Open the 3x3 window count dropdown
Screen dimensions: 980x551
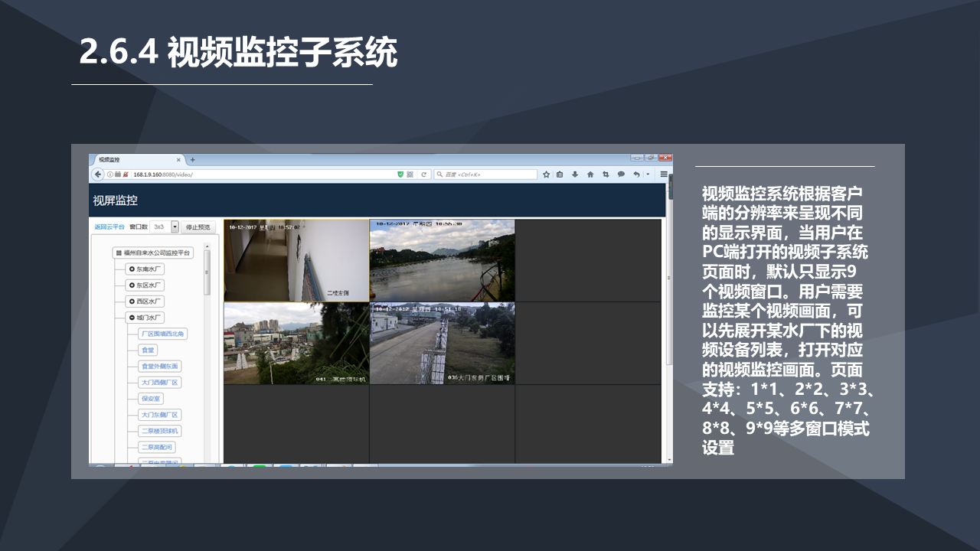point(164,227)
